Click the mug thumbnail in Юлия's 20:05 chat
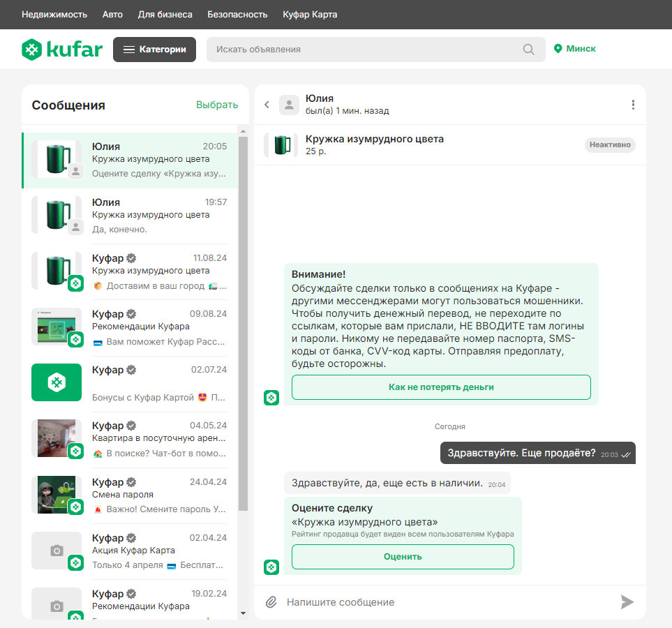 tap(57, 158)
